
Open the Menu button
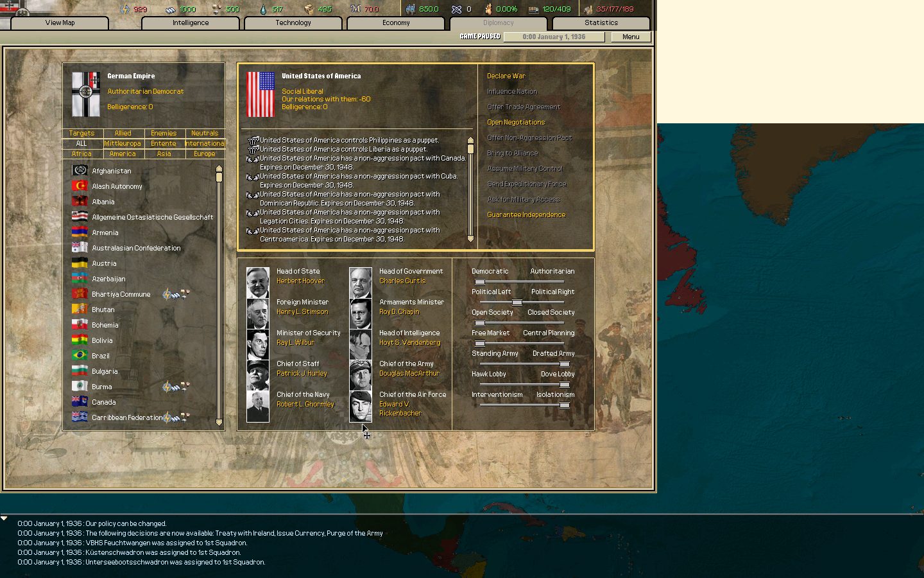point(631,37)
